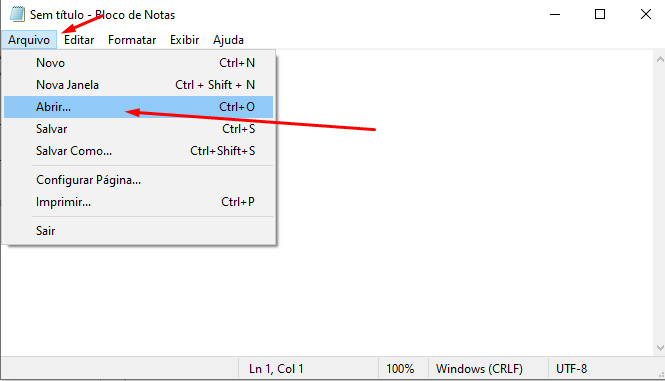The image size is (665, 381).
Task: Click the Notepad icon in the title bar
Action: click(17, 14)
